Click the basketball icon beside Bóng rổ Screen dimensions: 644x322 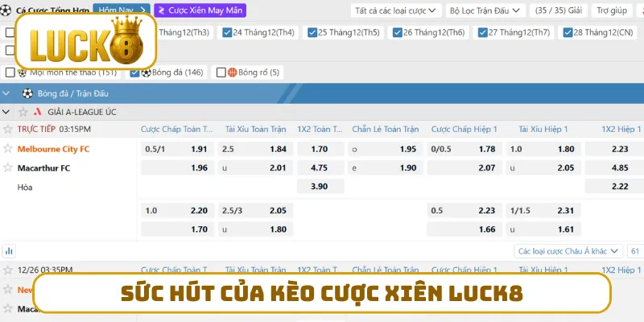pyautogui.click(x=232, y=72)
